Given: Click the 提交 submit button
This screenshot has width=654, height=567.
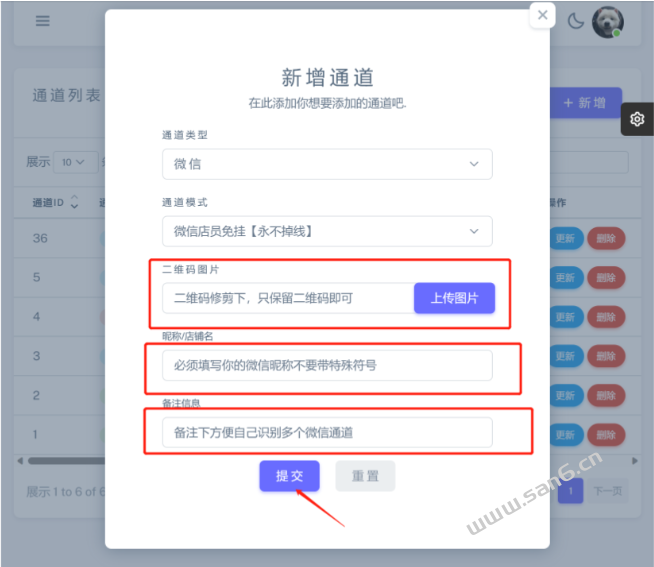Looking at the screenshot, I should pyautogui.click(x=289, y=476).
